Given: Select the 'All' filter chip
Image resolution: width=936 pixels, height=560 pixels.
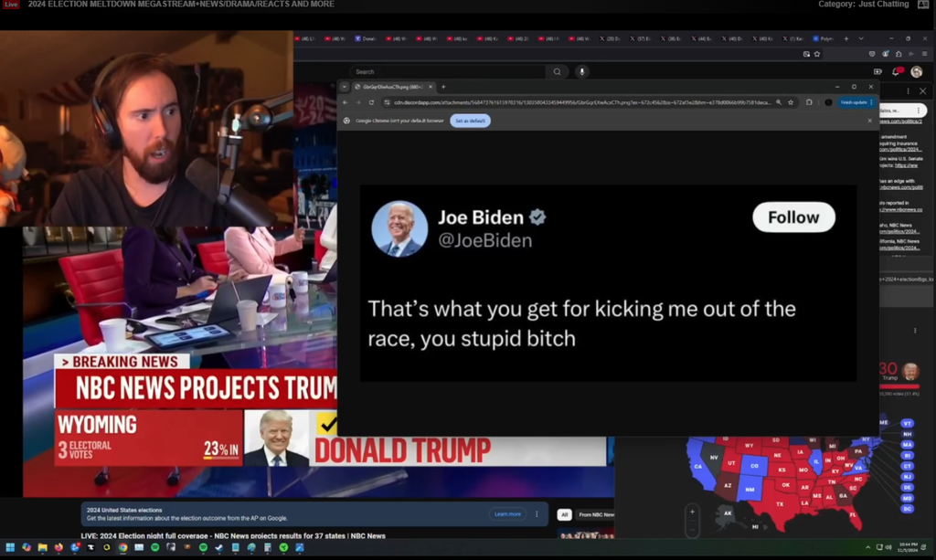Looking at the screenshot, I should click(x=565, y=514).
